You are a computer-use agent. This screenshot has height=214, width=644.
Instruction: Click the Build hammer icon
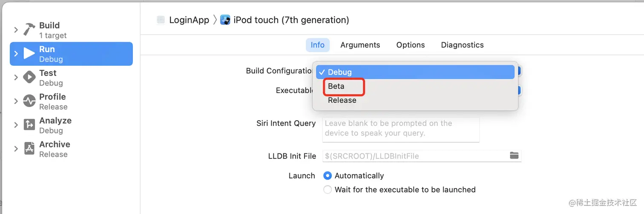click(29, 30)
